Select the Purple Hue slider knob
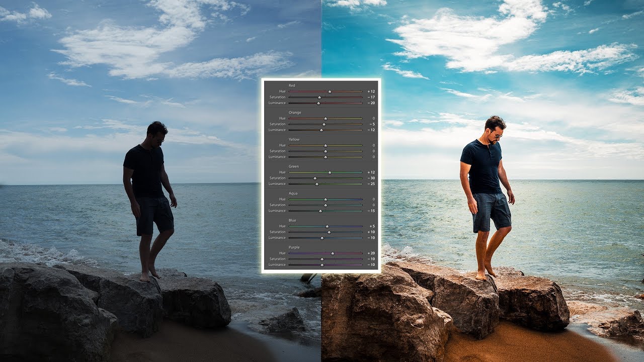Image resolution: width=644 pixels, height=362 pixels. pyautogui.click(x=333, y=253)
